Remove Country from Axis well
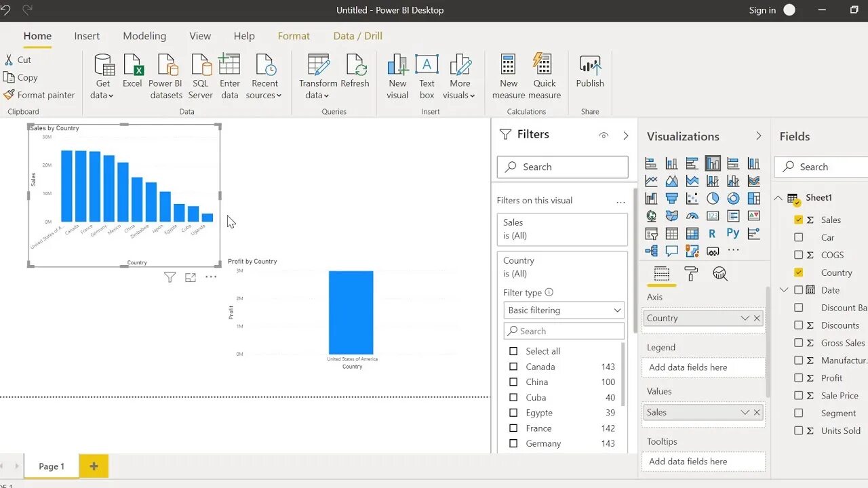 tap(757, 318)
